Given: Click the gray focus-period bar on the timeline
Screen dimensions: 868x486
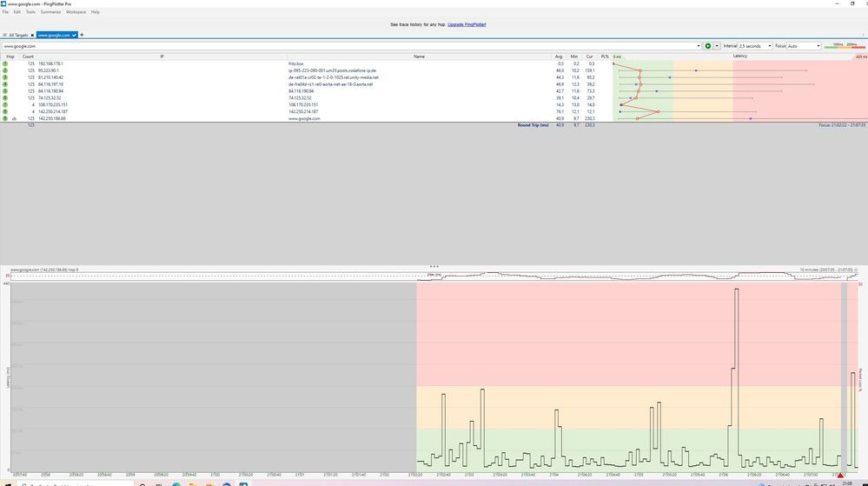Looking at the screenshot, I should pos(844,376).
